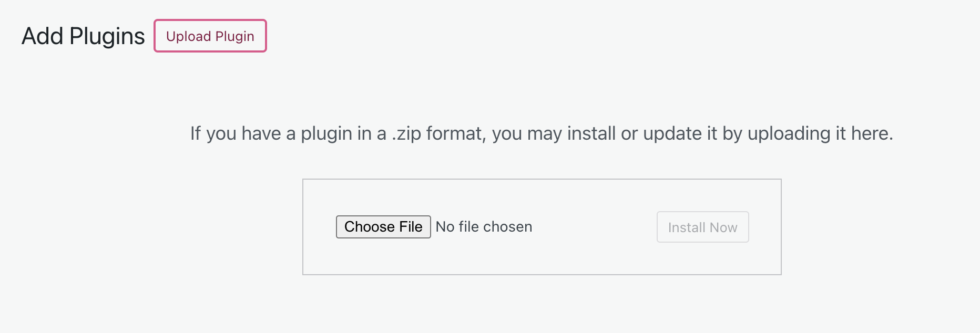This screenshot has height=333, width=980.
Task: Select the Upload Plugin toggle near the heading
Action: click(x=210, y=36)
